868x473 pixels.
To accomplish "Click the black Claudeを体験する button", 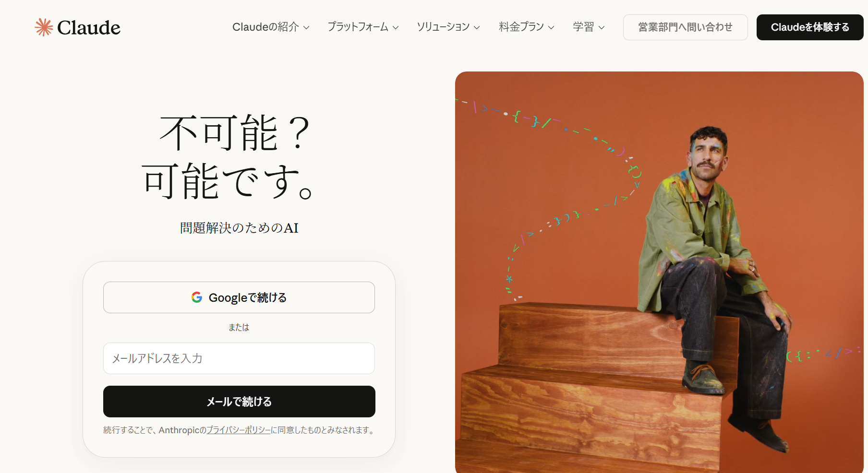I will click(810, 27).
